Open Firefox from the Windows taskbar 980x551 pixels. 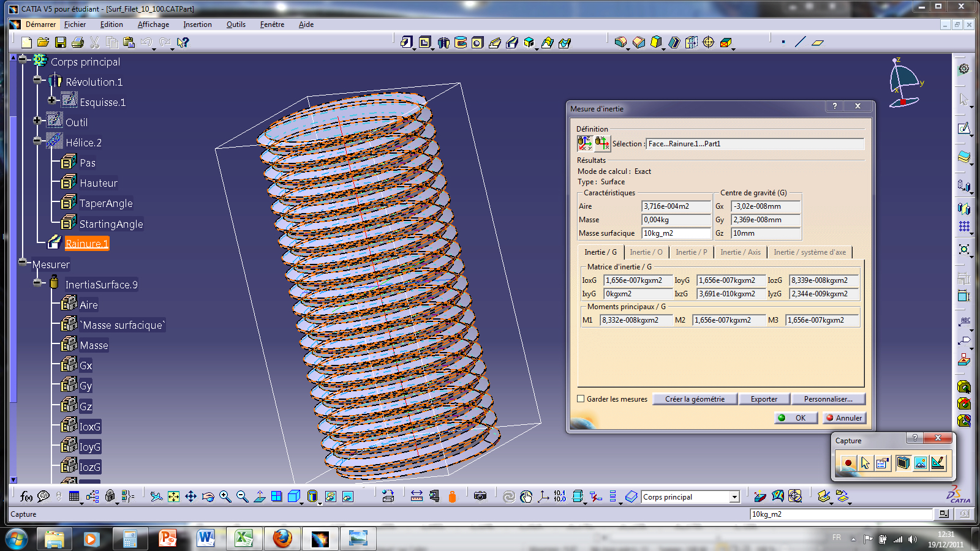tap(282, 539)
